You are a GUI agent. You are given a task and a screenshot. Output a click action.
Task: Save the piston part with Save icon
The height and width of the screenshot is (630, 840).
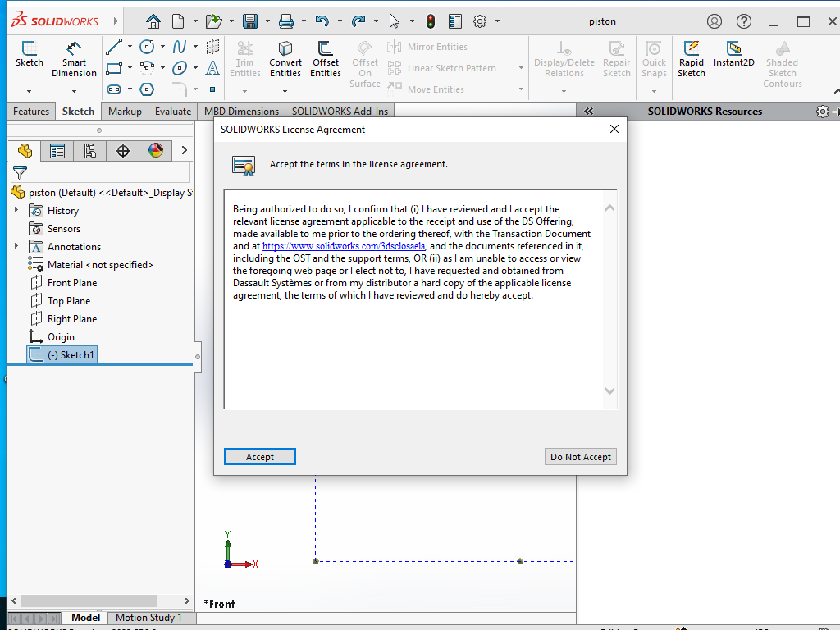coord(250,21)
